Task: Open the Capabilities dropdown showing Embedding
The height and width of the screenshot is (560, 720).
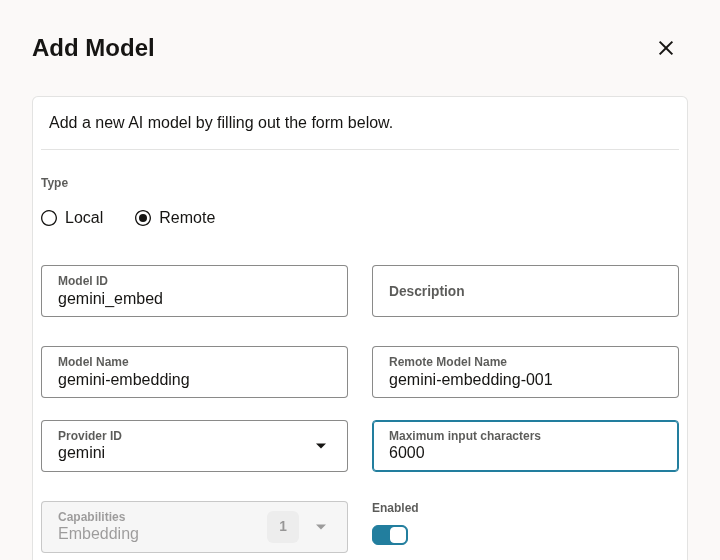Action: click(194, 527)
